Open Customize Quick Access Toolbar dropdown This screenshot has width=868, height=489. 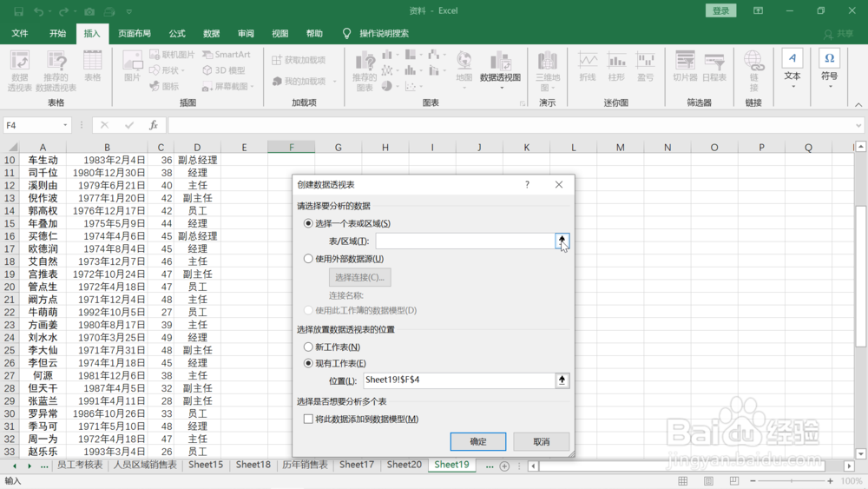(x=129, y=11)
